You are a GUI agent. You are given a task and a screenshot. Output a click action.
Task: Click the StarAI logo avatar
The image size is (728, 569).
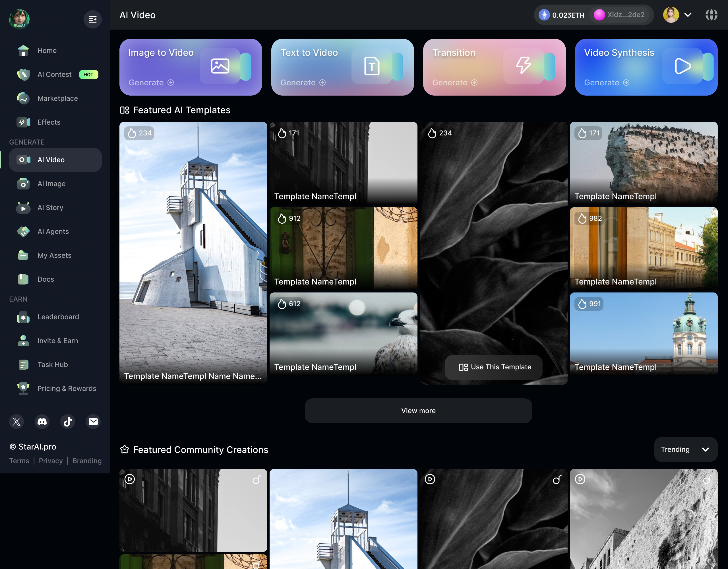pos(19,19)
